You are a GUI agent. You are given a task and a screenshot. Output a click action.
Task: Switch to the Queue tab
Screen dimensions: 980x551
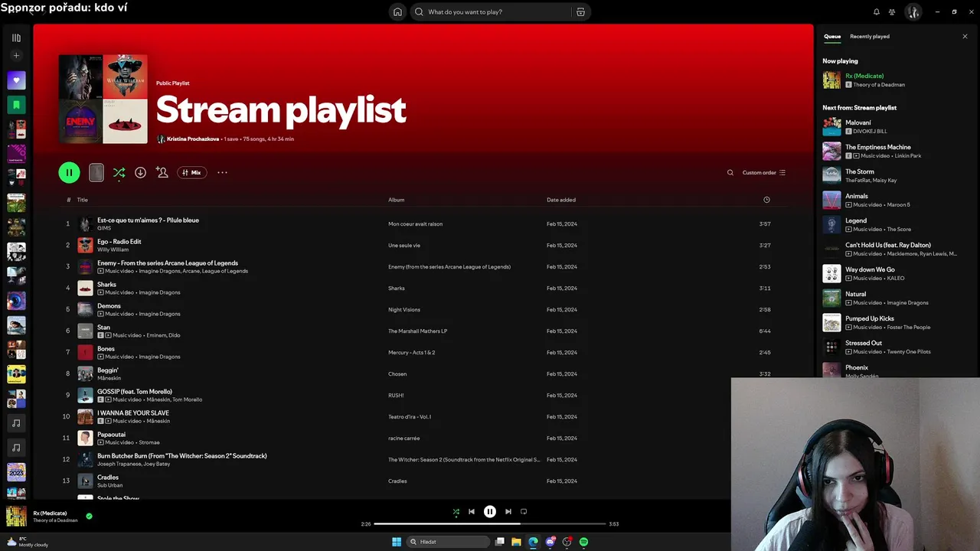click(x=832, y=36)
